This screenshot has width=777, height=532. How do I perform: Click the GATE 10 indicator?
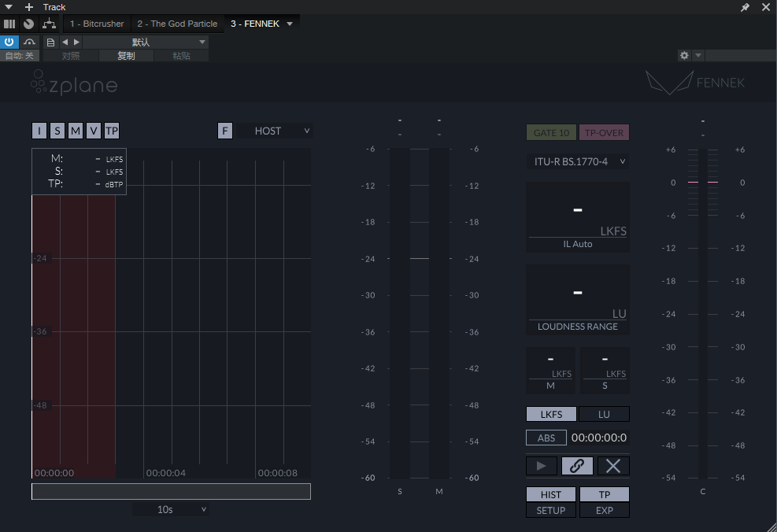pos(551,133)
